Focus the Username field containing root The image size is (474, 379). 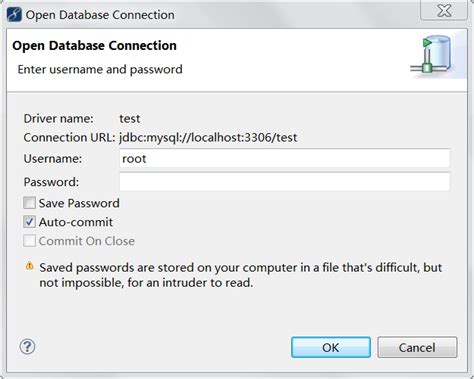pyautogui.click(x=285, y=158)
